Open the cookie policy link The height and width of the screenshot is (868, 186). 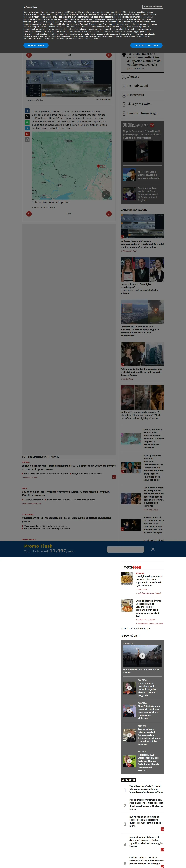click(117, 19)
